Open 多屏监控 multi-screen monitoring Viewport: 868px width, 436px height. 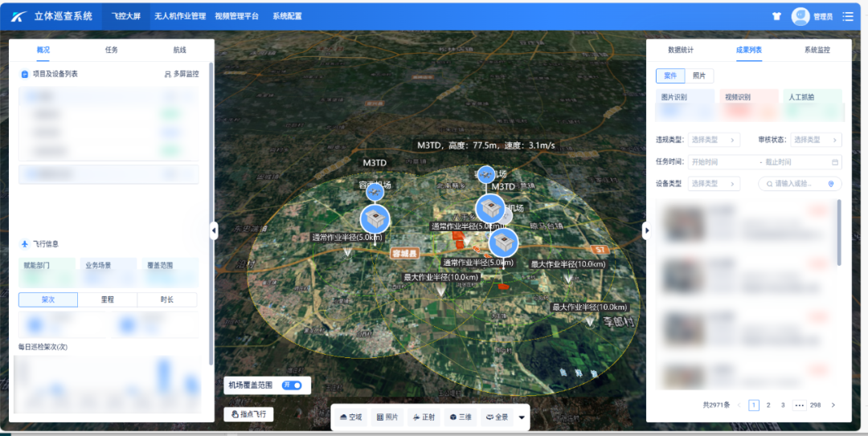pos(181,74)
